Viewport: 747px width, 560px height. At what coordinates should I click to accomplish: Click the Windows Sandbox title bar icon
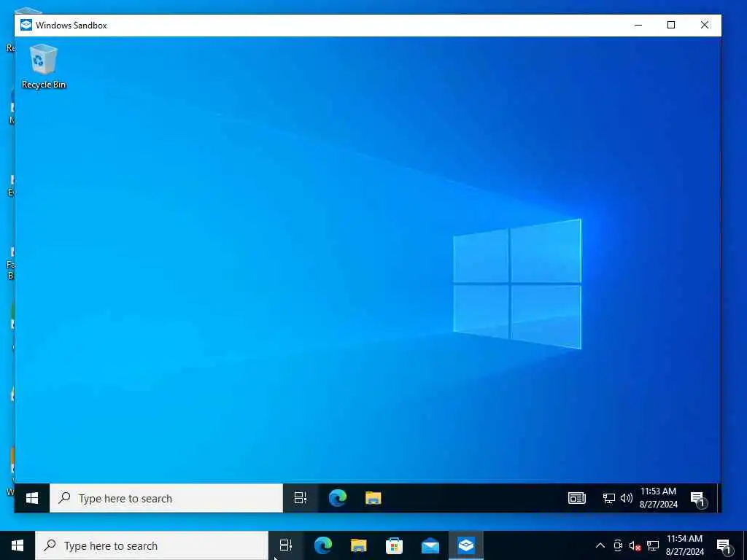tap(26, 25)
